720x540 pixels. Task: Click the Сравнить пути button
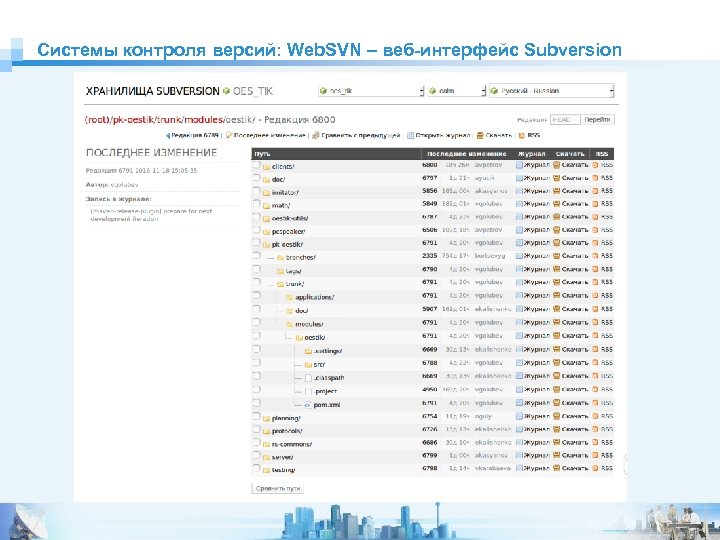(278, 489)
